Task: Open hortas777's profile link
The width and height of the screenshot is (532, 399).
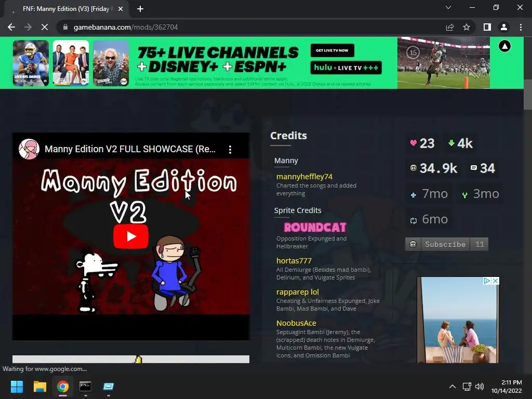Action: tap(294, 261)
